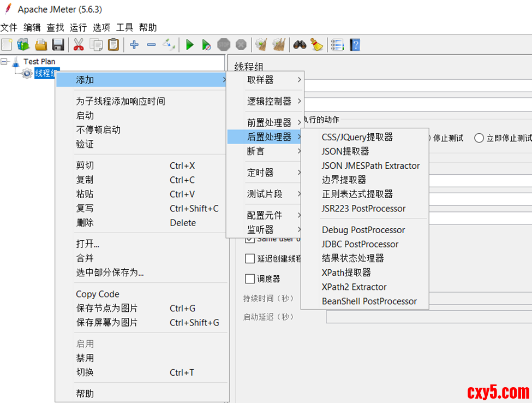This screenshot has width=532, height=403.
Task: Toggle the 调度器 checkbox
Action: (250, 279)
